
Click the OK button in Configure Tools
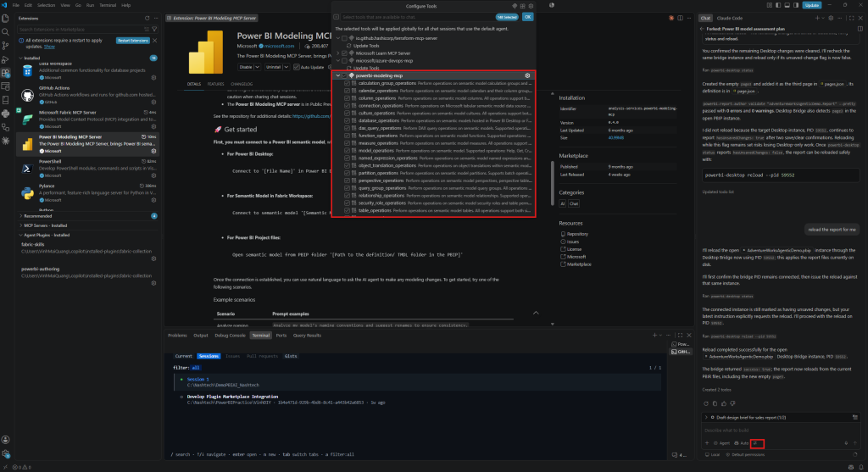527,17
